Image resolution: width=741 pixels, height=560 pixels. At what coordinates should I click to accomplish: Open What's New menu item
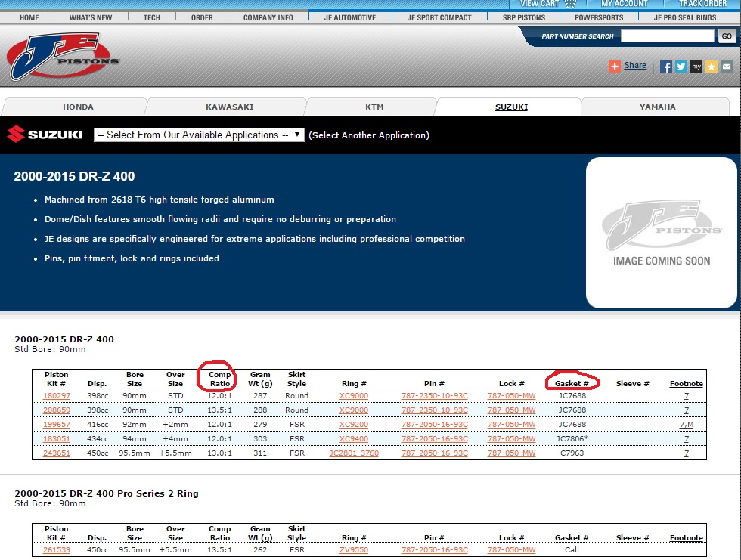pos(91,17)
